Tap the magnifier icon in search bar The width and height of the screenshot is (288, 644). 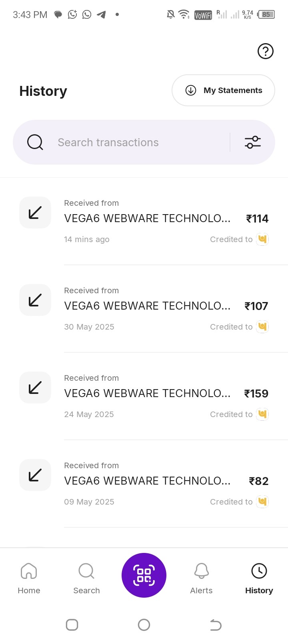[35, 142]
